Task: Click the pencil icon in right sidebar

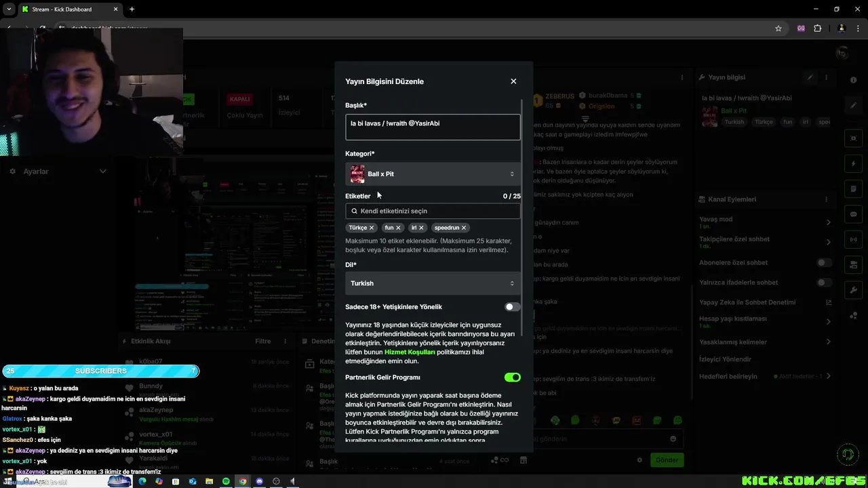Action: point(854,106)
